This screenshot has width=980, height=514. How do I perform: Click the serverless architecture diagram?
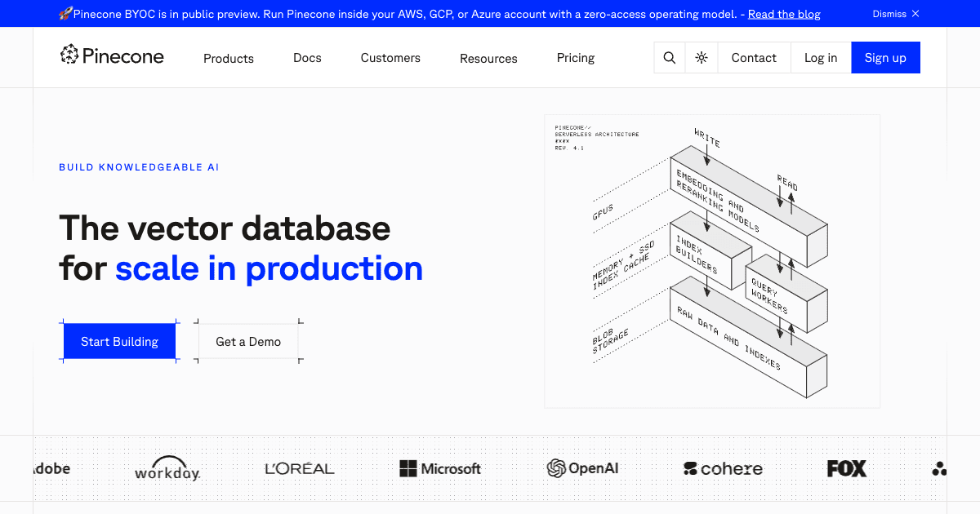(x=712, y=260)
